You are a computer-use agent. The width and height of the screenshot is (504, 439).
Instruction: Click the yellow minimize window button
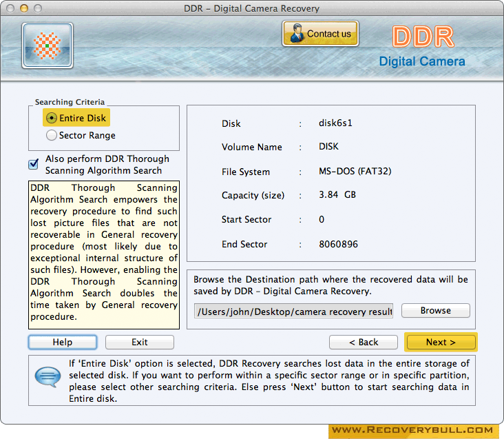click(x=24, y=8)
